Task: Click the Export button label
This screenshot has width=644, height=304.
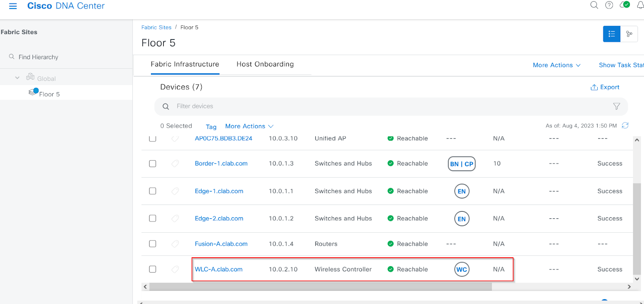Action: [610, 87]
